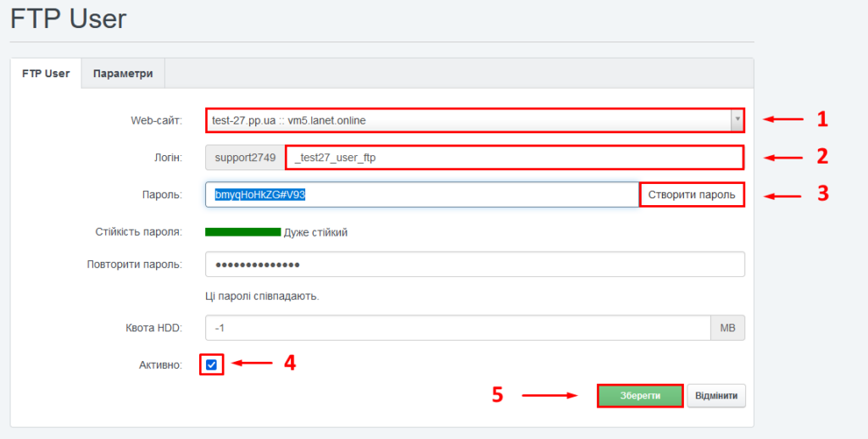This screenshot has width=868, height=439.
Task: Click the Web-сайт field label
Action: pos(157,120)
